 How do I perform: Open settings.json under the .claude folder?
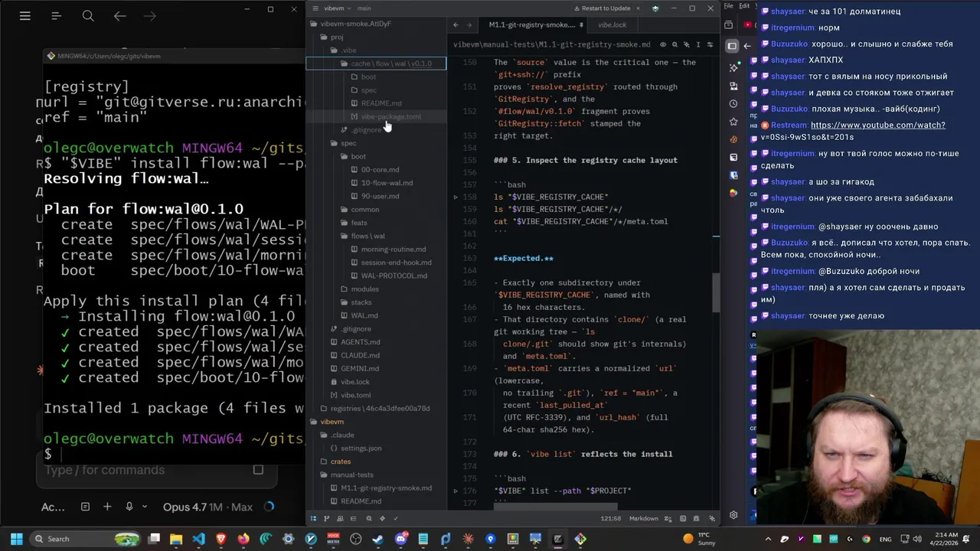[361, 448]
